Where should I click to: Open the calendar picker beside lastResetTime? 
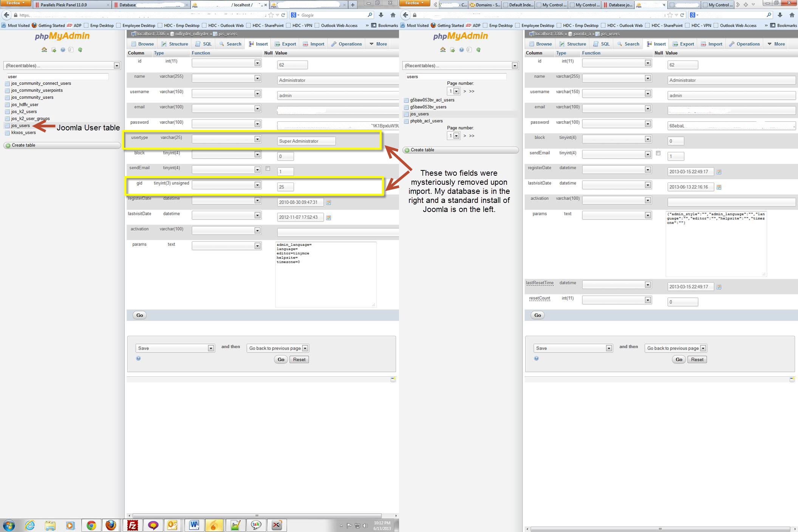pyautogui.click(x=719, y=286)
